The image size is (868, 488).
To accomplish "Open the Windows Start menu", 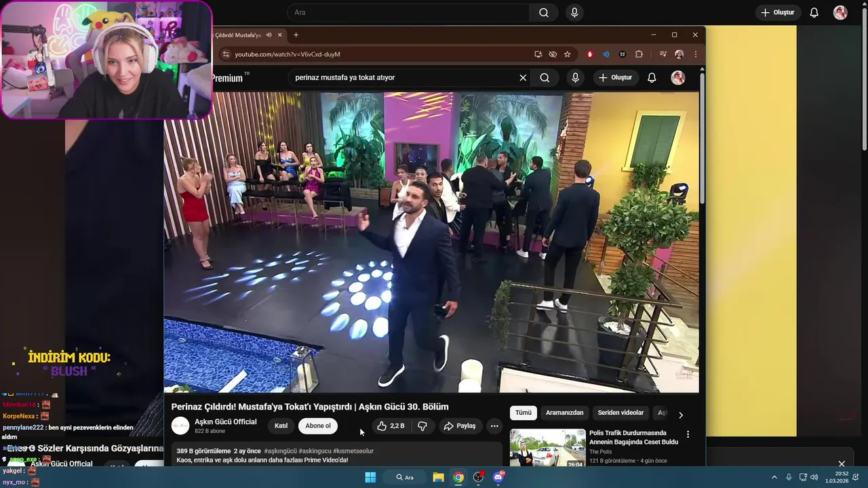I will [x=370, y=477].
